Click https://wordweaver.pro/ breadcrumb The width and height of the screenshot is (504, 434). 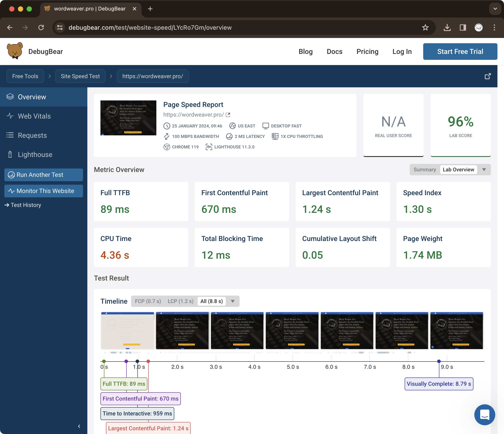[x=153, y=76]
